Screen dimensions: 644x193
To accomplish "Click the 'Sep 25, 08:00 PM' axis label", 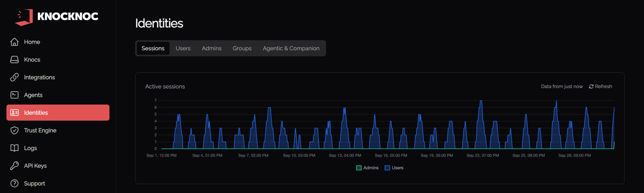I will [529, 155].
